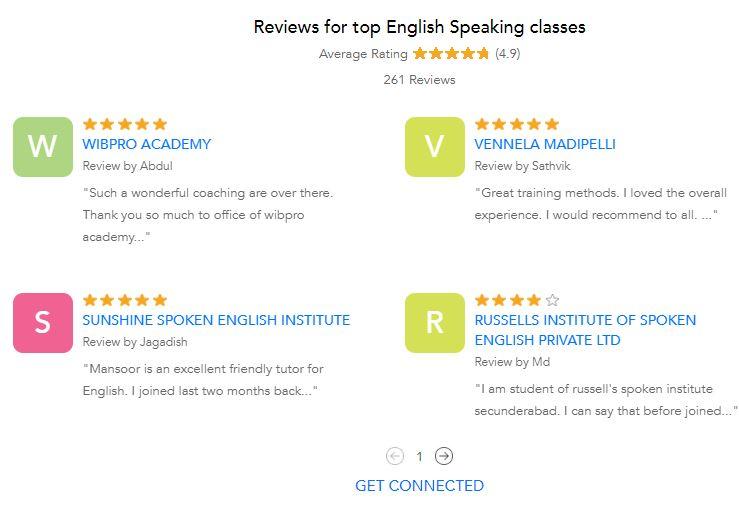
Task: Select page number 1
Action: pyautogui.click(x=419, y=456)
